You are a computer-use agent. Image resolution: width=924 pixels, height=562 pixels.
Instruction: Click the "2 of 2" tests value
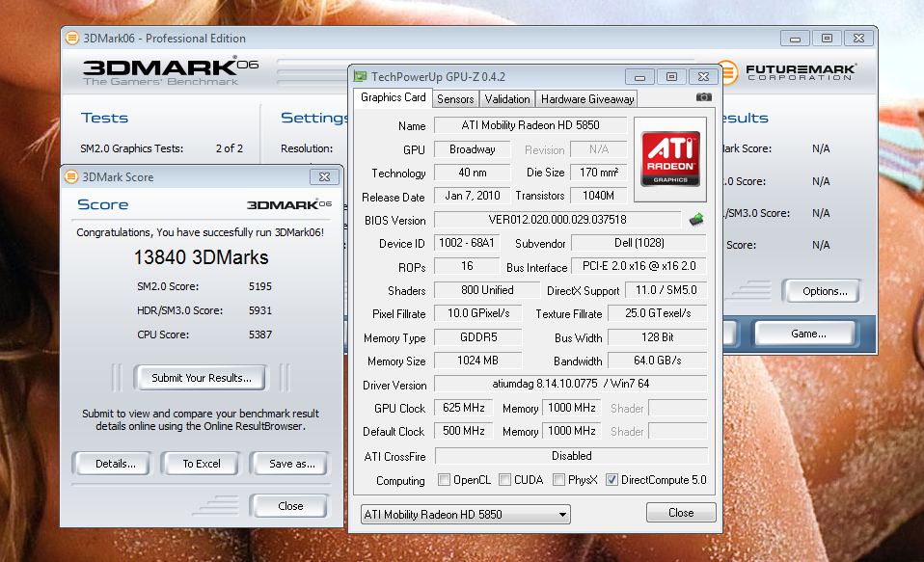point(230,148)
